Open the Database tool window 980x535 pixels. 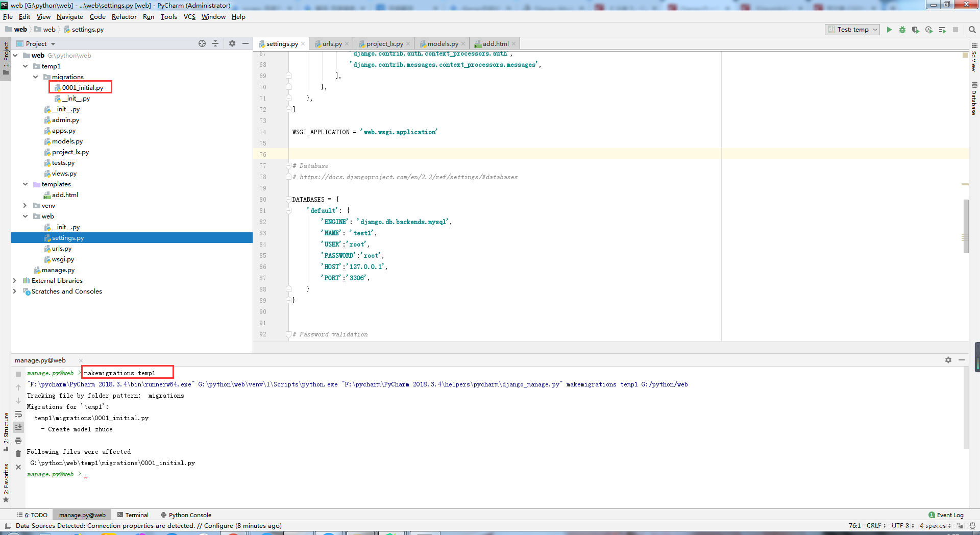point(974,98)
